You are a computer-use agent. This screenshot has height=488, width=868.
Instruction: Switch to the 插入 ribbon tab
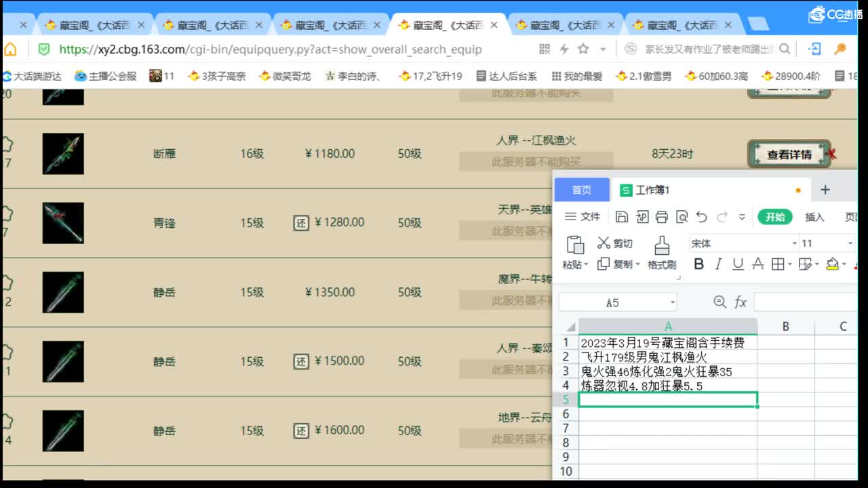point(814,216)
